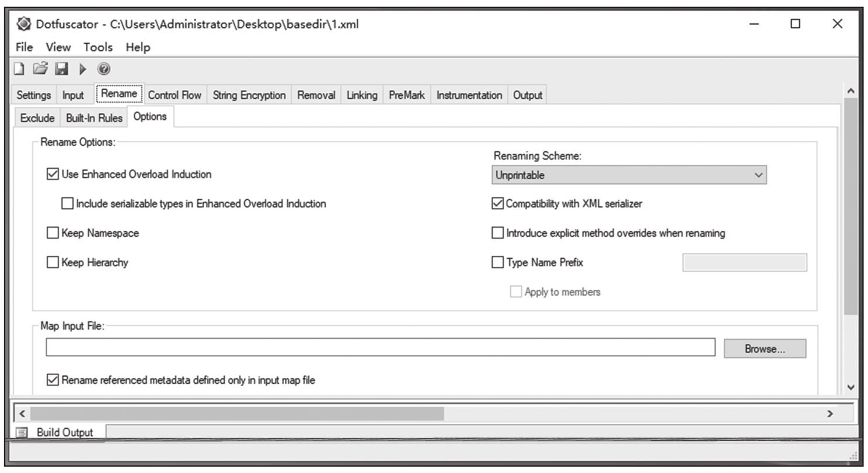Minimize the Dotfuscator window
The width and height of the screenshot is (868, 473).
[755, 24]
